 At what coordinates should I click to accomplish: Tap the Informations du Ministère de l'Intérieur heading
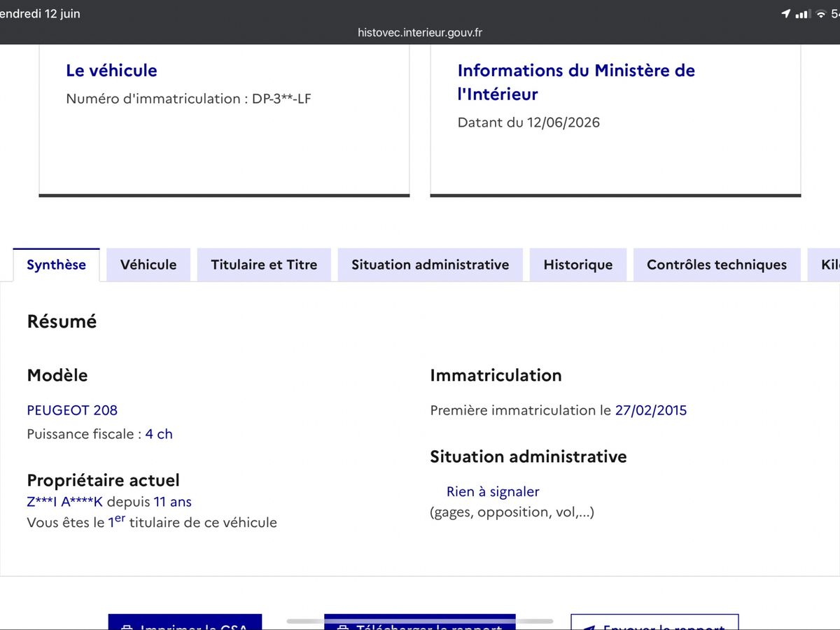(x=576, y=82)
